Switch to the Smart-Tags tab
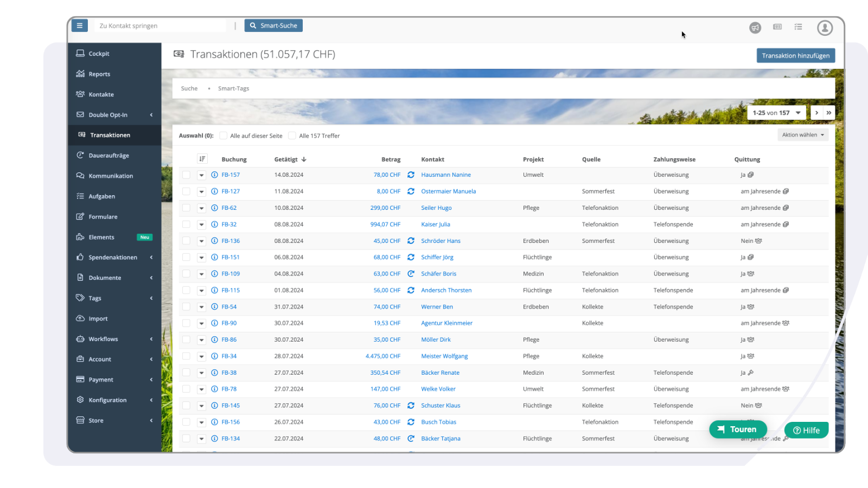This screenshot has width=868, height=488. pos(233,88)
